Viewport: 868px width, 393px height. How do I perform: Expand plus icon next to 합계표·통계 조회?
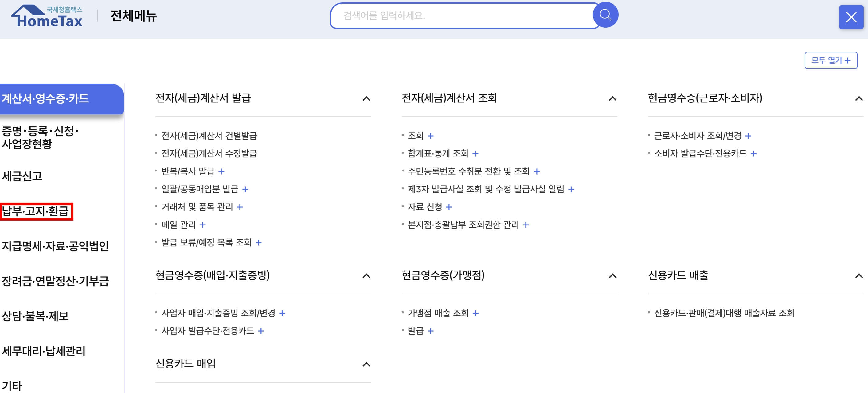pyautogui.click(x=475, y=154)
